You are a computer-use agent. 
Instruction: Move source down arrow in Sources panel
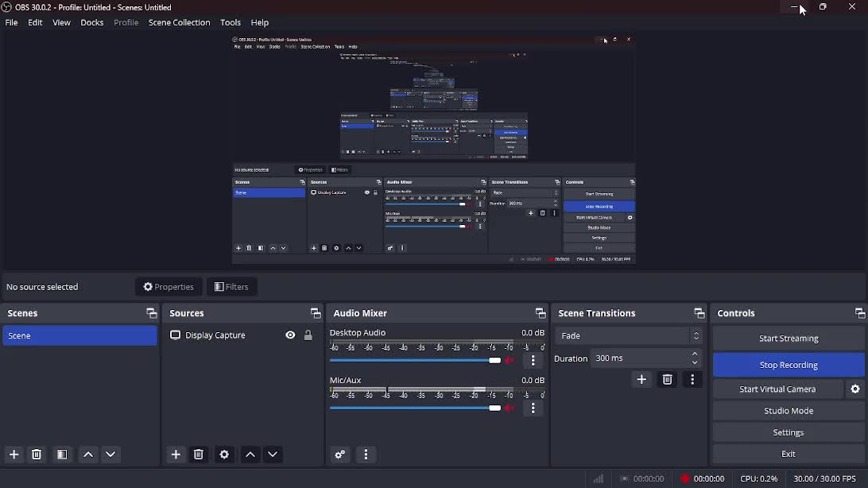273,455
